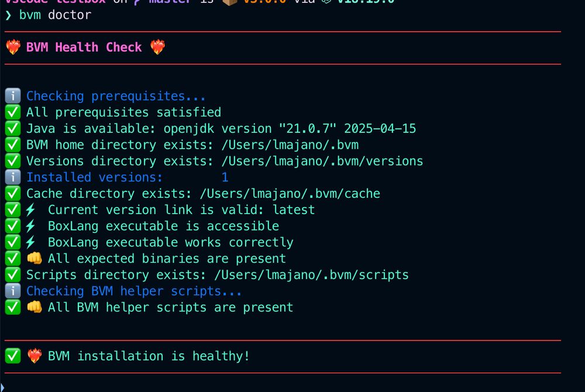
Task: Click the green check beside 'BVM home directory exists'
Action: [x=13, y=145]
